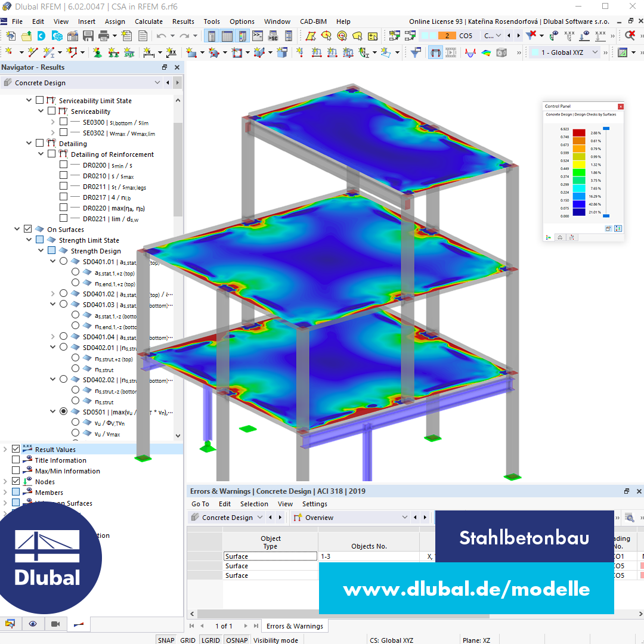Image resolution: width=644 pixels, height=644 pixels.
Task: Click next navigator category arrow
Action: click(x=178, y=82)
